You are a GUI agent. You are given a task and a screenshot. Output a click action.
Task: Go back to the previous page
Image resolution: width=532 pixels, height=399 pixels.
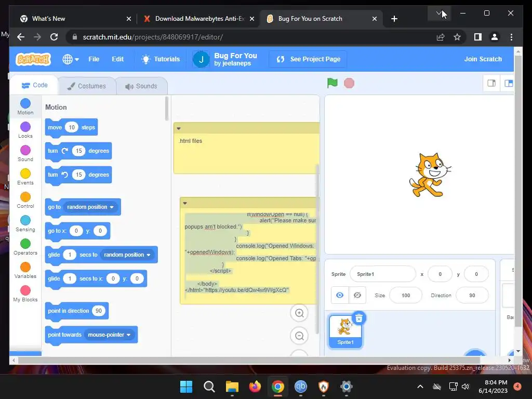pyautogui.click(x=21, y=37)
